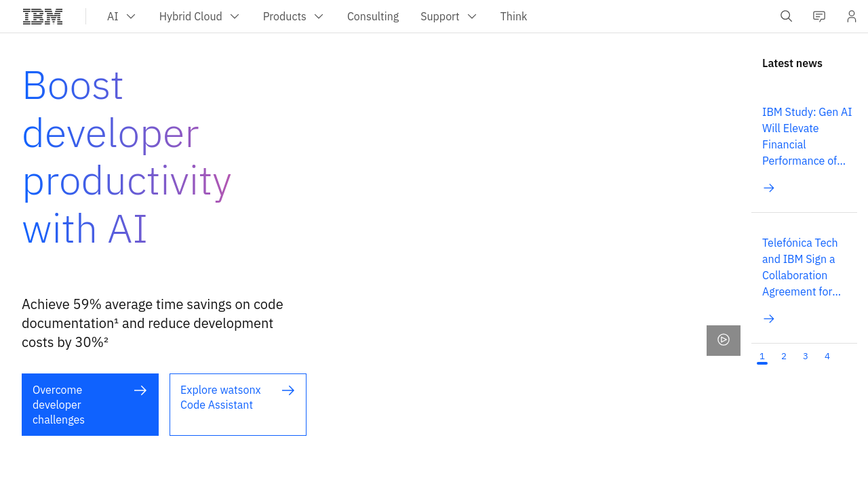Switch to news page 2
Viewport: 868px width, 488px height.
[784, 357]
